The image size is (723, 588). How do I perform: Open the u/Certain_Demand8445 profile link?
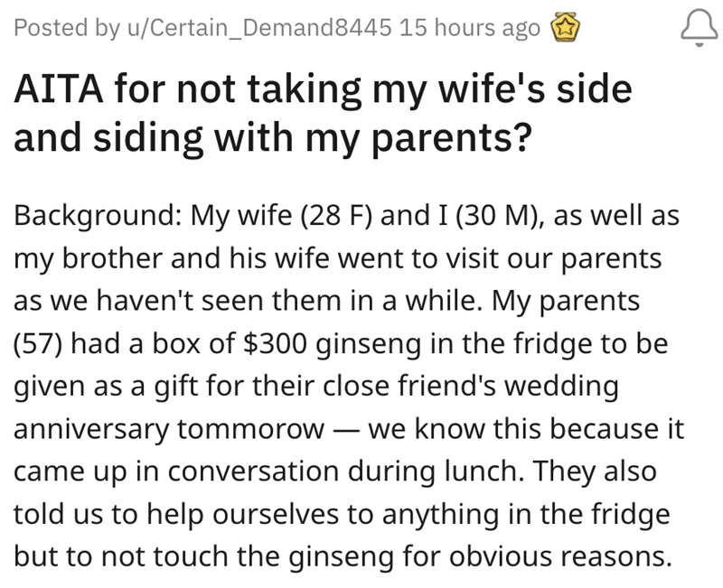[x=259, y=28]
